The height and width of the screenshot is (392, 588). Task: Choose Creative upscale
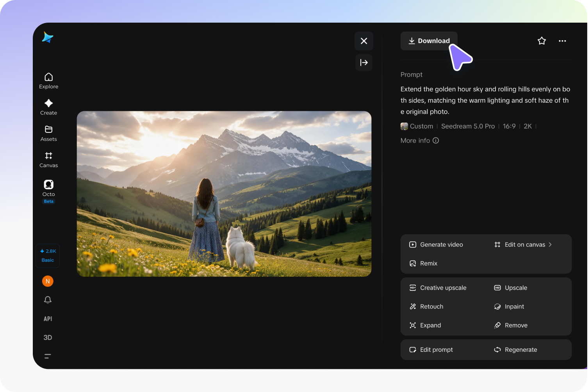(x=438, y=288)
